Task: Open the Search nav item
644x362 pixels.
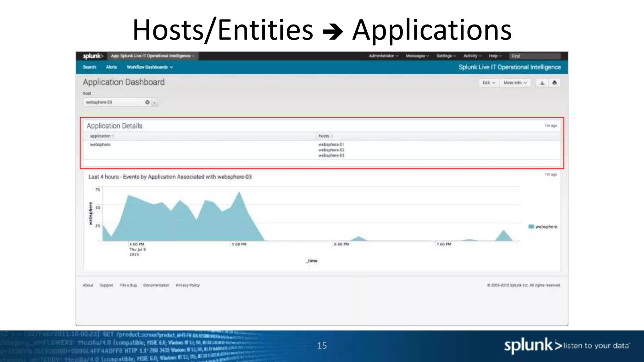Action: [x=89, y=67]
